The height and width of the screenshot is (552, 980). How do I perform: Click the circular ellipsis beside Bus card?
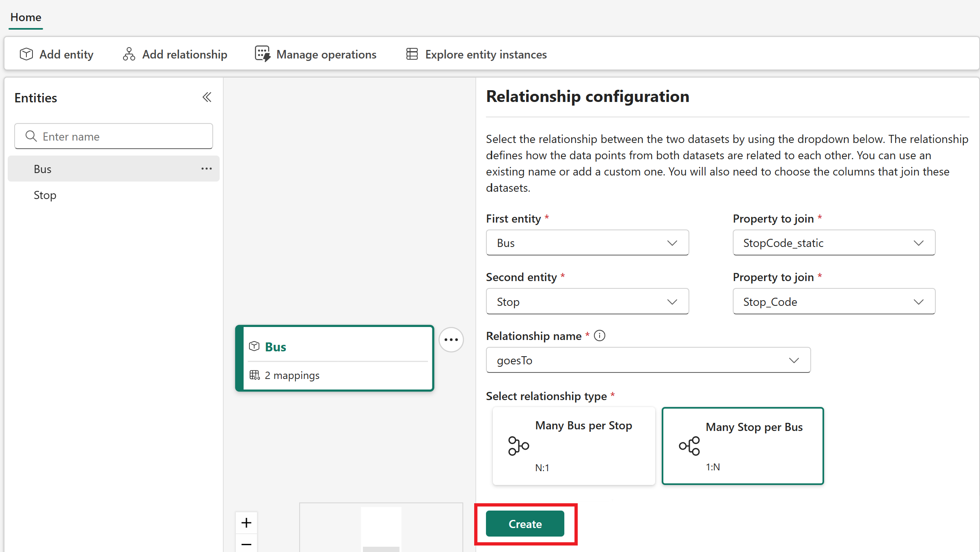pyautogui.click(x=451, y=340)
